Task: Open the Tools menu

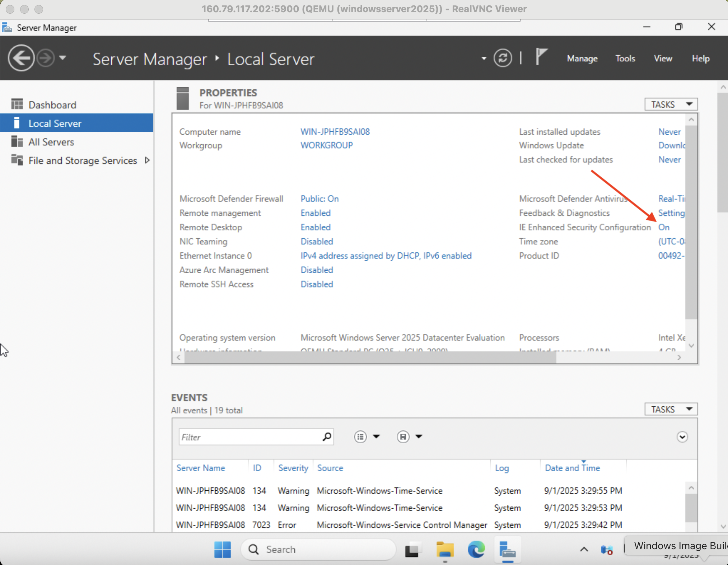Action: [625, 58]
